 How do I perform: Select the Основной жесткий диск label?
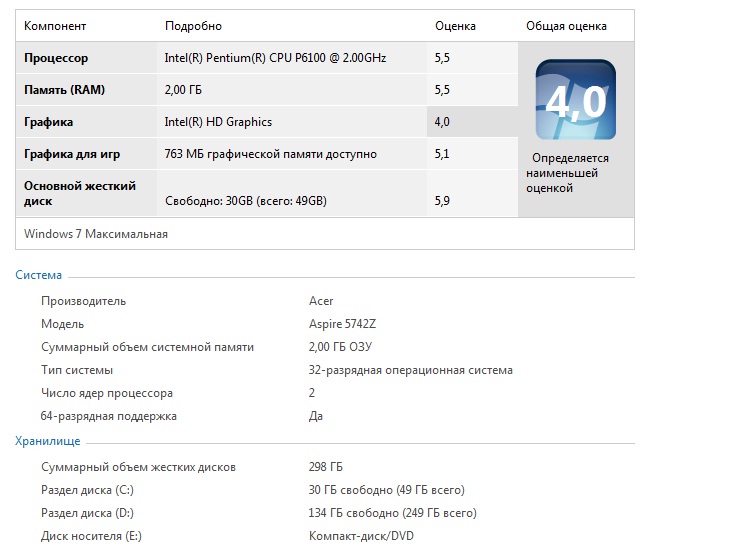[80, 193]
